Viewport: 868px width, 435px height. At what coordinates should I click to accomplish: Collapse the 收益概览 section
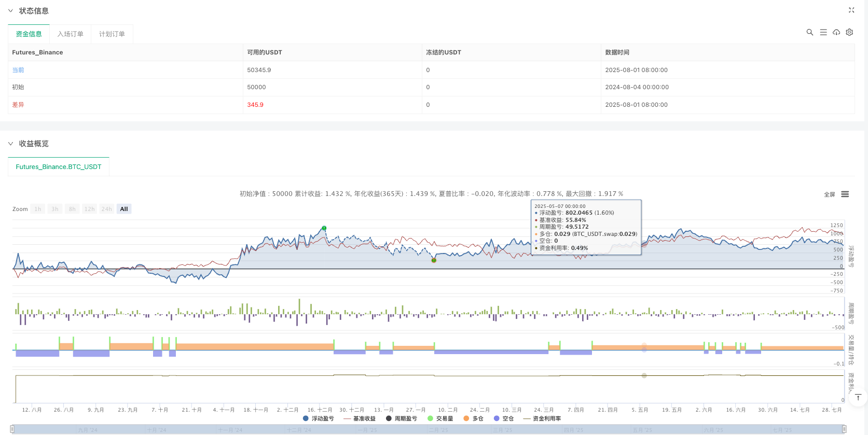pyautogui.click(x=11, y=144)
